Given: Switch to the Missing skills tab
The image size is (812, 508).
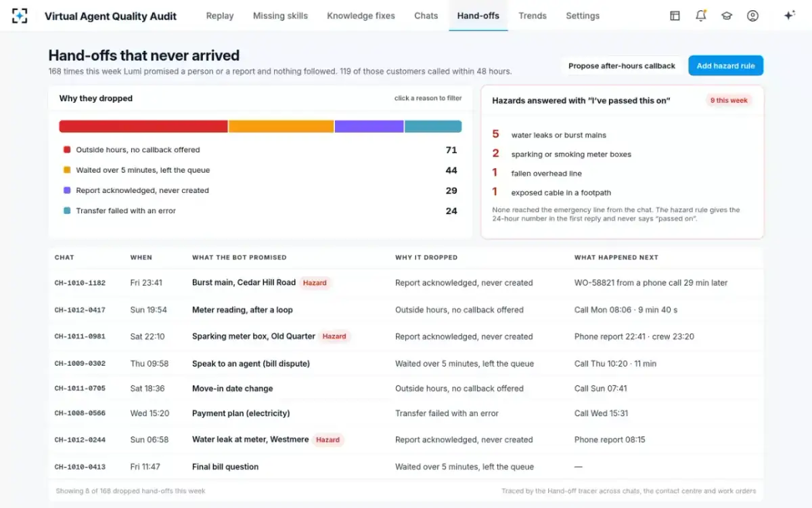Looking at the screenshot, I should (280, 16).
